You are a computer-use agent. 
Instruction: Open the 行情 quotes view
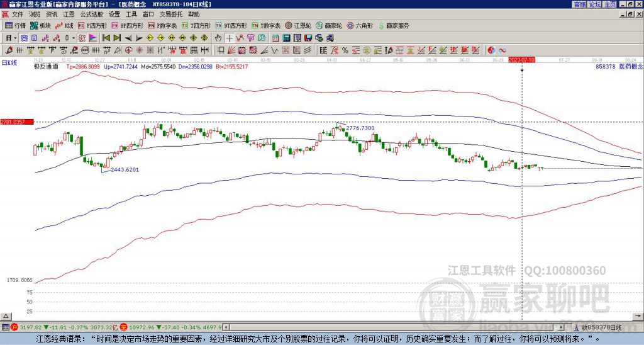click(16, 25)
